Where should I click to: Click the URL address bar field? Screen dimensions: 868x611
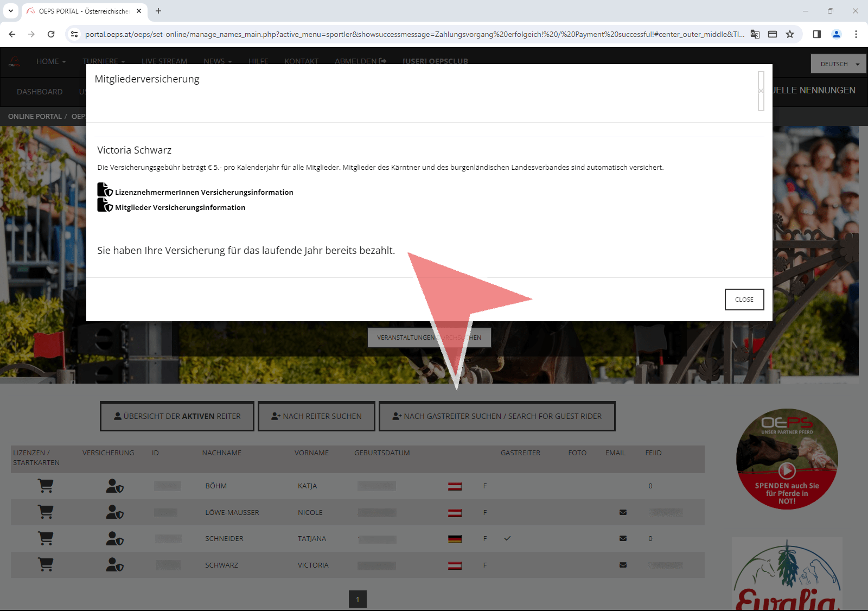point(412,34)
